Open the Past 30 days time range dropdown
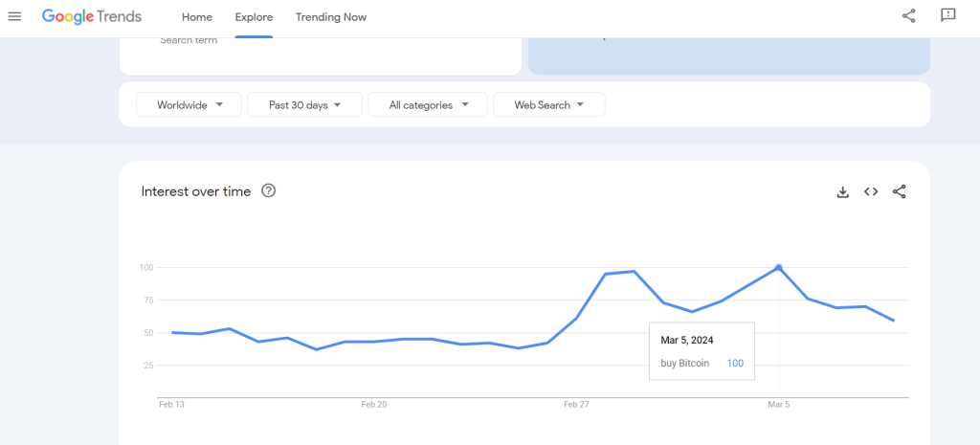The width and height of the screenshot is (980, 445). [305, 105]
